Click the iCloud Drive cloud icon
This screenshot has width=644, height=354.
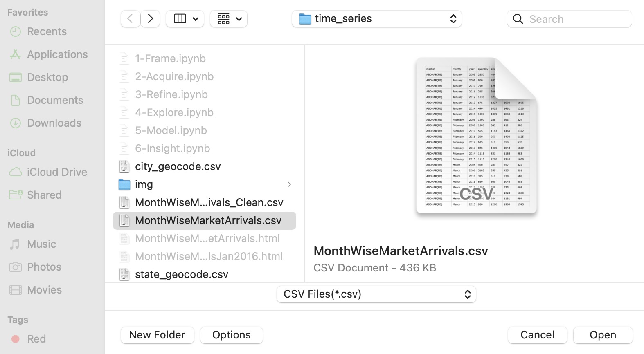coord(16,172)
